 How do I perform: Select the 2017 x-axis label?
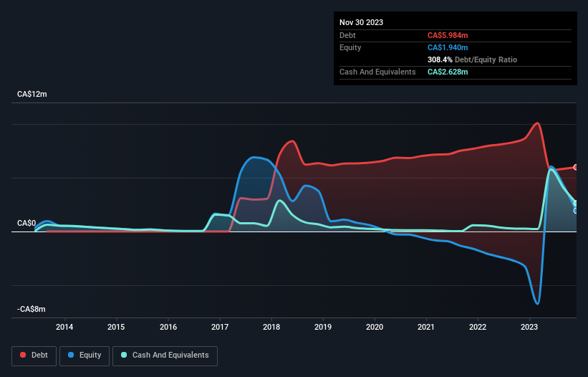tap(220, 327)
